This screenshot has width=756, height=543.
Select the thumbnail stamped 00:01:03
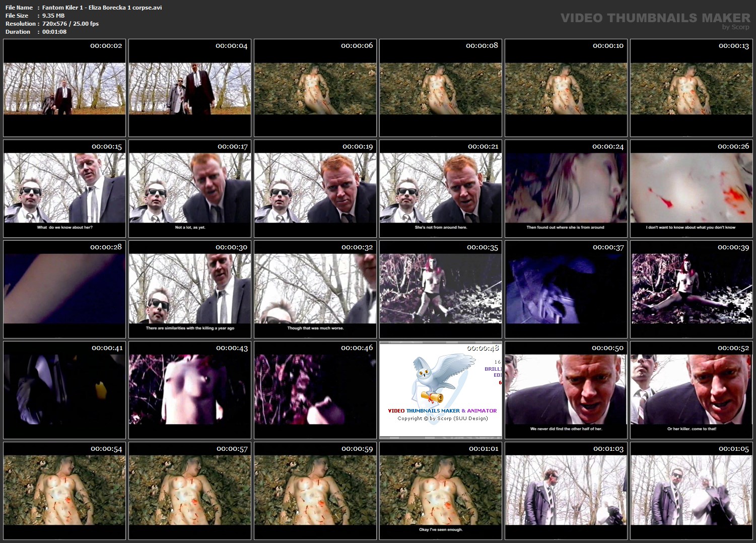point(566,491)
